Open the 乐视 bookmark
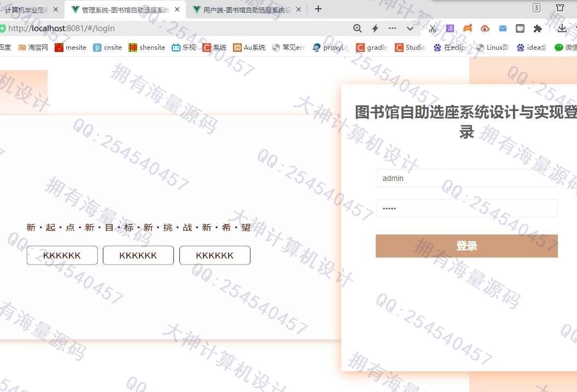 184,48
